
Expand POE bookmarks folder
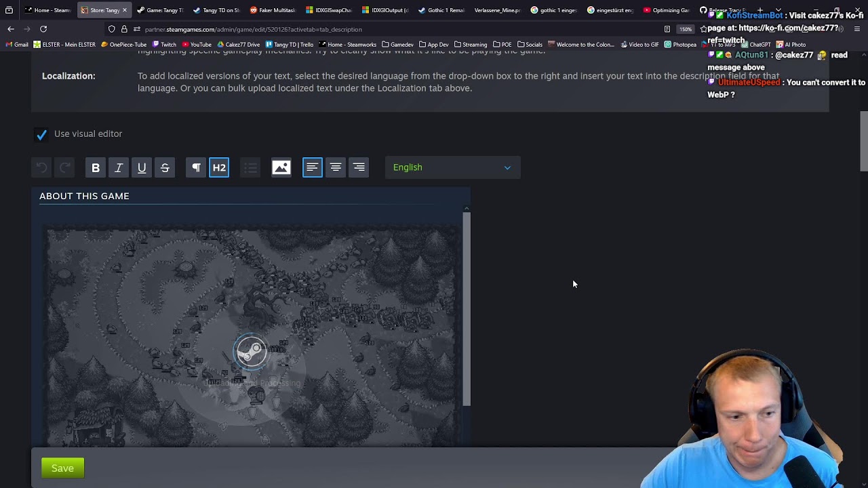tap(502, 45)
